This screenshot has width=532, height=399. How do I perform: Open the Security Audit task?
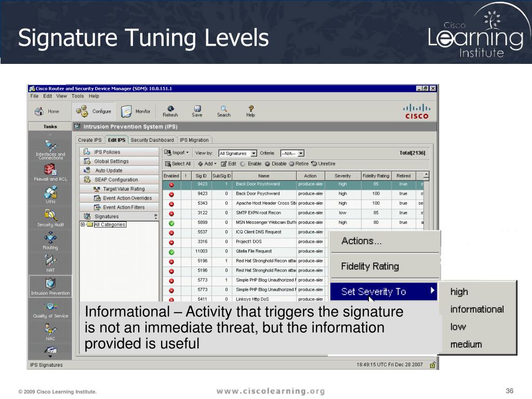50,218
